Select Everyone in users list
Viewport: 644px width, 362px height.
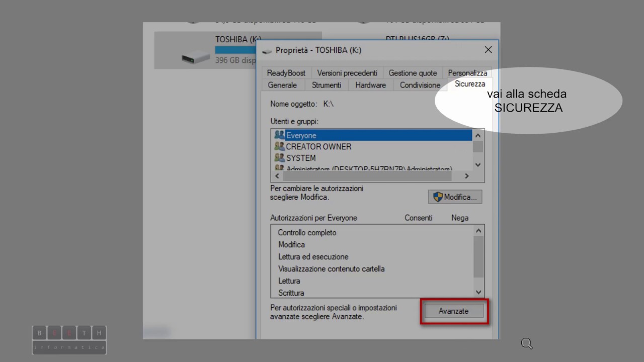click(x=372, y=135)
